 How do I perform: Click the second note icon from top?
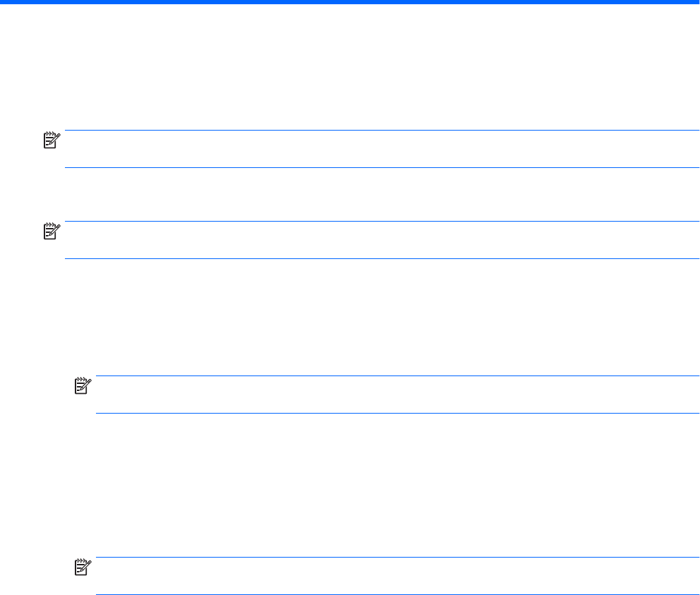(53, 231)
